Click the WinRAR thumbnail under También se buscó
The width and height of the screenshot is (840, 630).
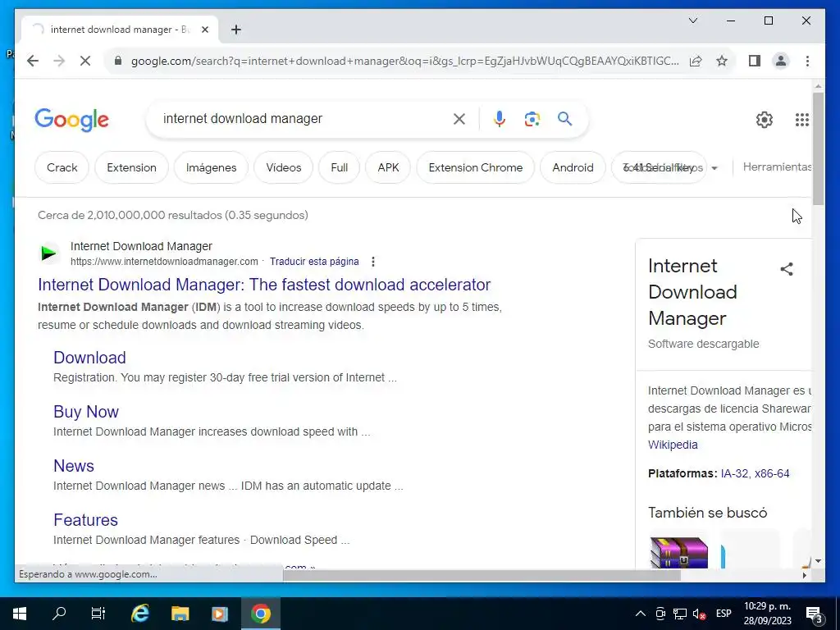point(678,552)
